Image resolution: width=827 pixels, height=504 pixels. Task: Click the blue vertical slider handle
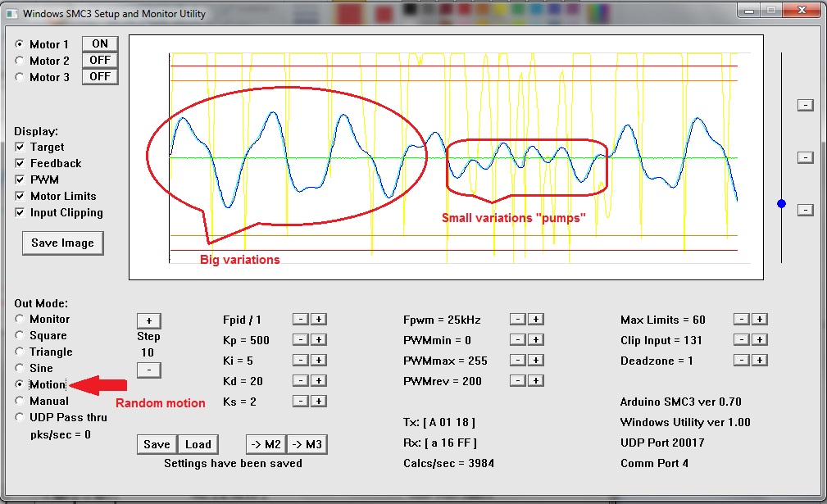click(781, 203)
